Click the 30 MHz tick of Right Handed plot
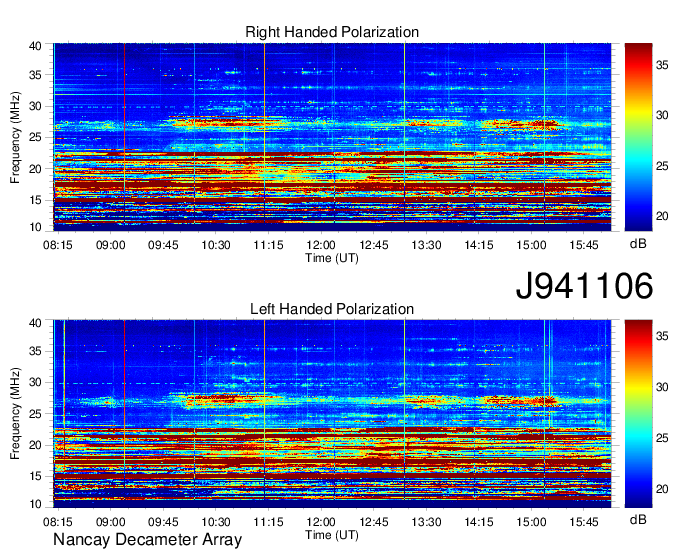Viewport: 680px width, 552px height. point(36,106)
